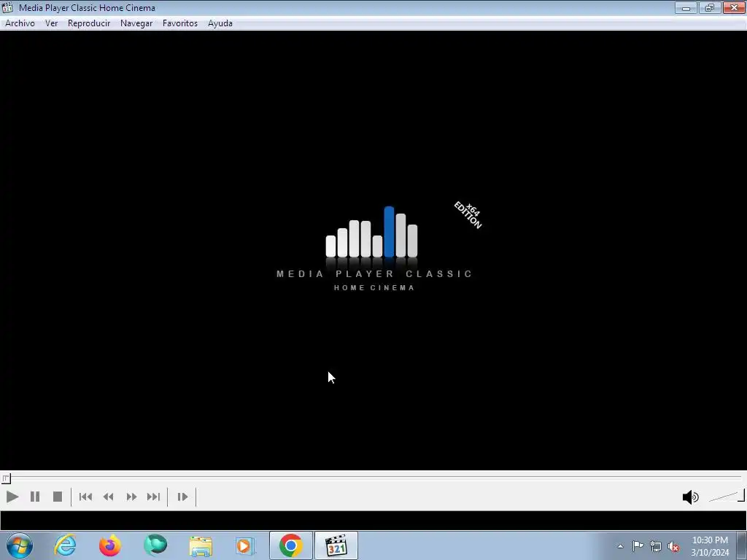Close Media Player Classic window
Viewport: 747px width, 560px height.
pyautogui.click(x=734, y=7)
